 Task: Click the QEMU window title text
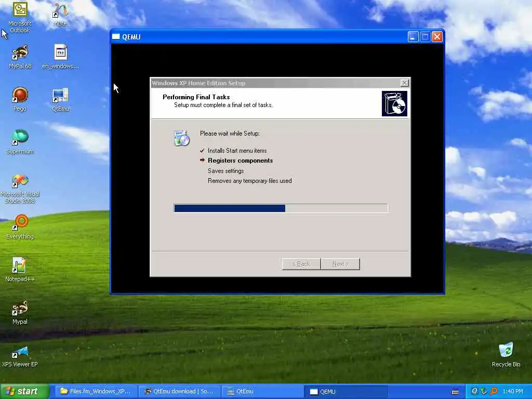coord(131,37)
